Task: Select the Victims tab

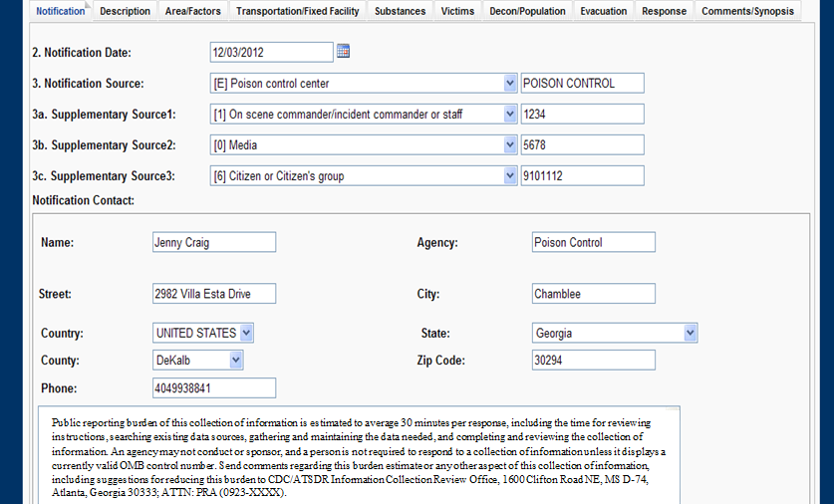Action: pos(457,11)
